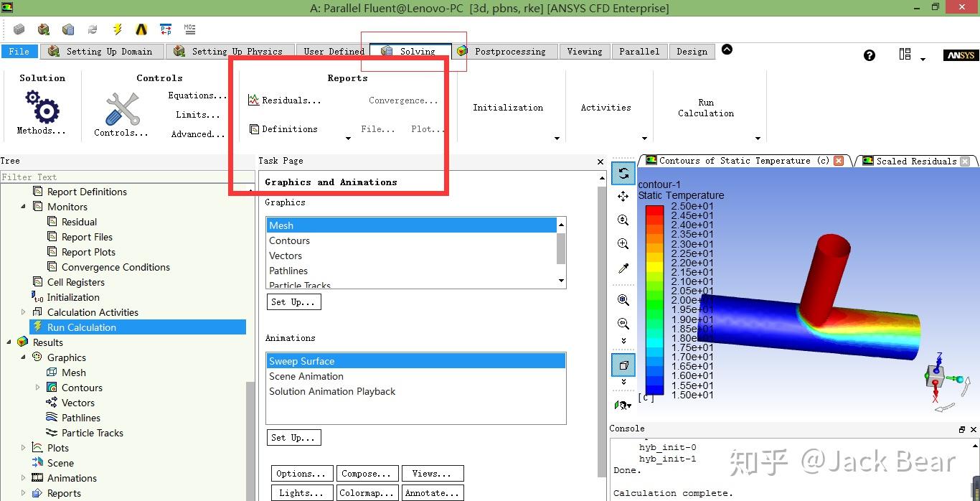Open the Colormap settings button

coord(367,492)
